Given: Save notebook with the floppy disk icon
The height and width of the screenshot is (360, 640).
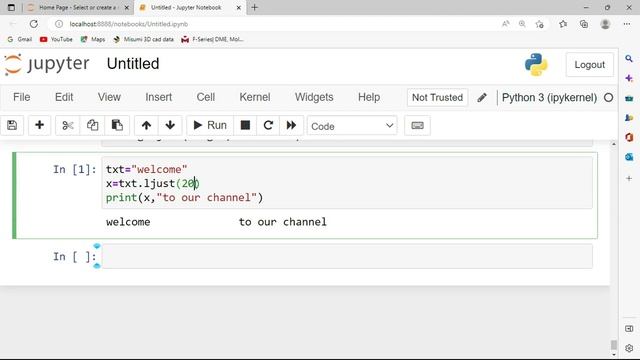Looking at the screenshot, I should pyautogui.click(x=12, y=125).
